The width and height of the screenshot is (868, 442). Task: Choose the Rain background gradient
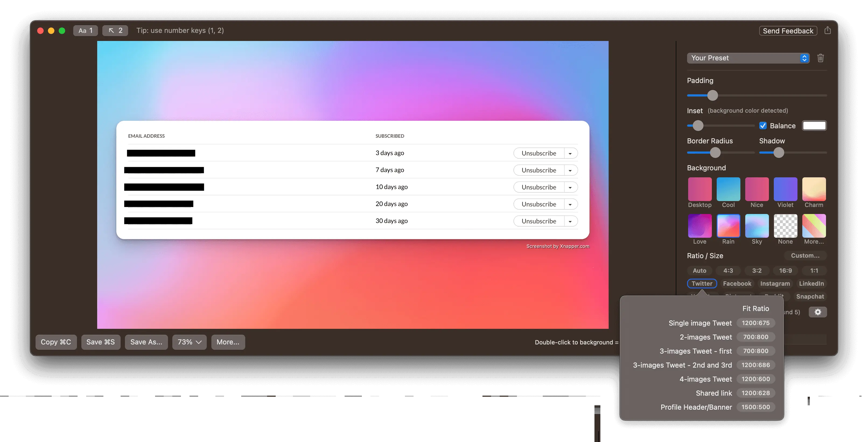[x=728, y=226]
